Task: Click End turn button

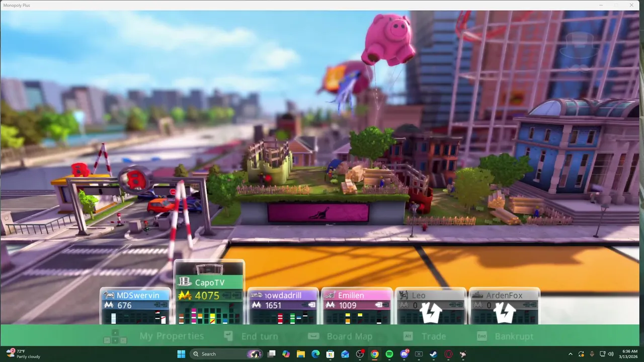Action: pyautogui.click(x=260, y=336)
